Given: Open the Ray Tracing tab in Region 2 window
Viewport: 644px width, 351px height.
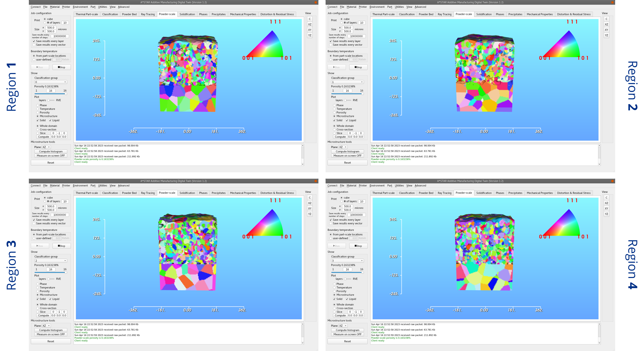Looking at the screenshot, I should 445,14.
